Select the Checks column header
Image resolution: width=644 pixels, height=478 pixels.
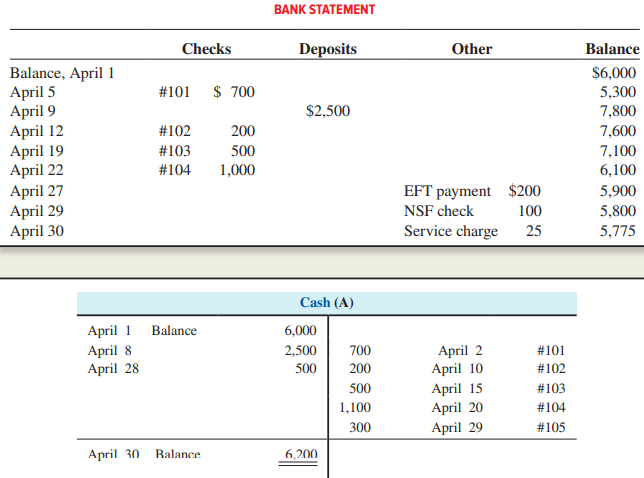(206, 49)
